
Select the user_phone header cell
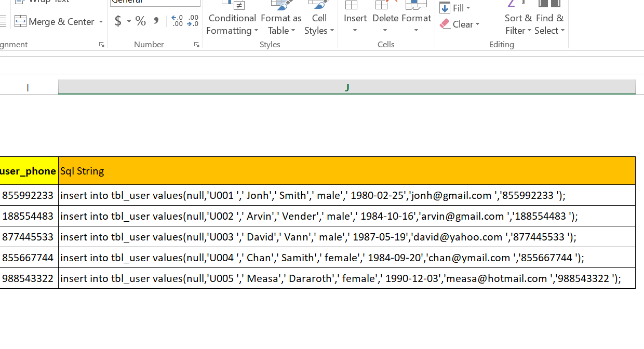click(x=29, y=171)
